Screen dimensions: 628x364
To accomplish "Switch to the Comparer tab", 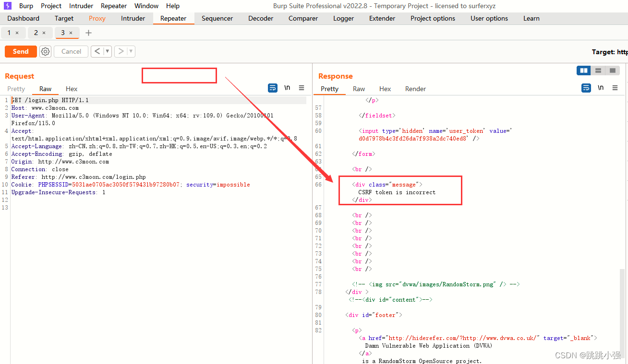I will (x=303, y=18).
